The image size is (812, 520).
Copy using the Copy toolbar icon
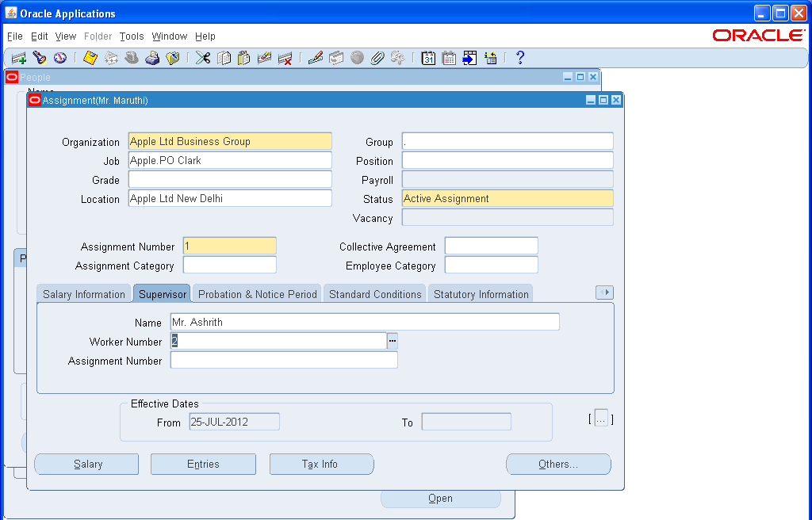pyautogui.click(x=223, y=57)
